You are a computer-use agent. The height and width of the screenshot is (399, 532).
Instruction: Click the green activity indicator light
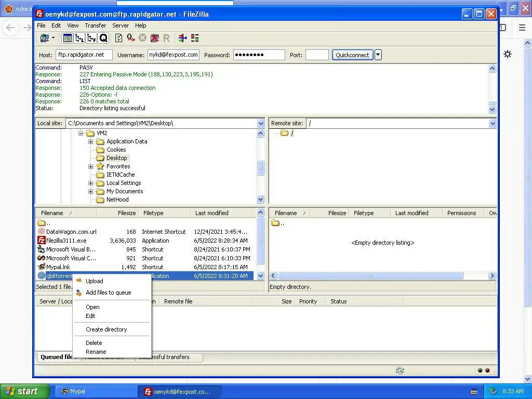pyautogui.click(x=480, y=370)
